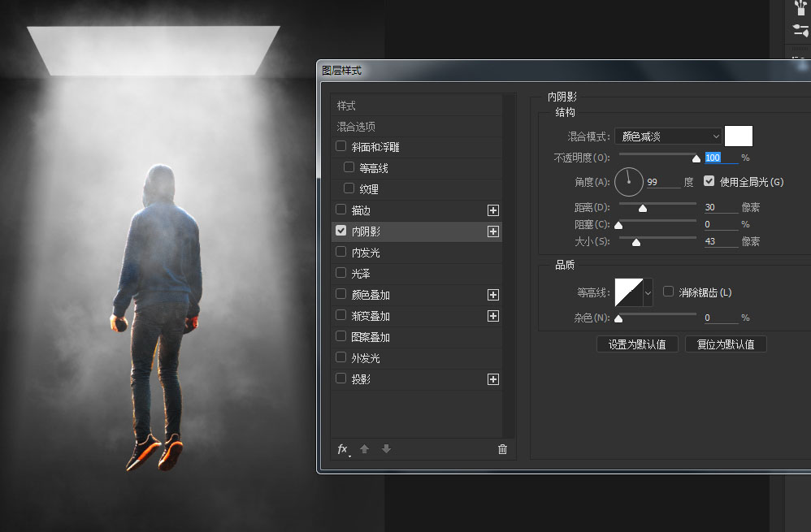Click the 不透明度 opacity slider handle
811x532 pixels.
click(x=696, y=158)
